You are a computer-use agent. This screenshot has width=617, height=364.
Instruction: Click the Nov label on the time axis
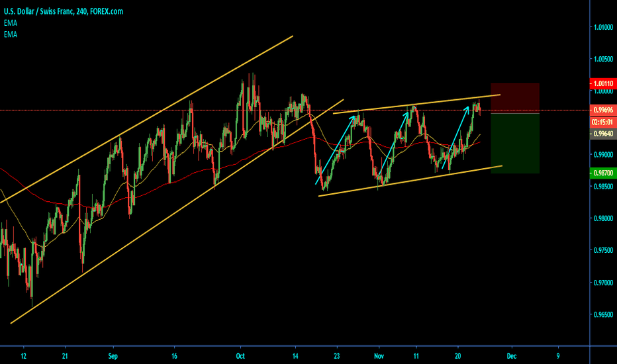[x=379, y=355]
